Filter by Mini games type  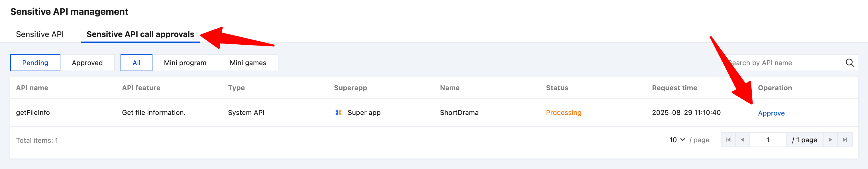[x=248, y=63]
